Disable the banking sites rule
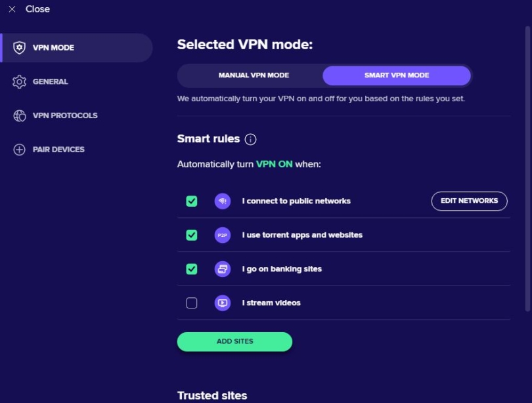Image resolution: width=532 pixels, height=403 pixels. (191, 269)
